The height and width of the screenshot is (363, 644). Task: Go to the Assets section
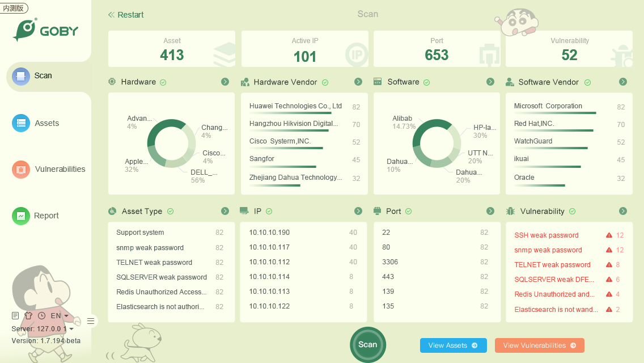pyautogui.click(x=46, y=123)
